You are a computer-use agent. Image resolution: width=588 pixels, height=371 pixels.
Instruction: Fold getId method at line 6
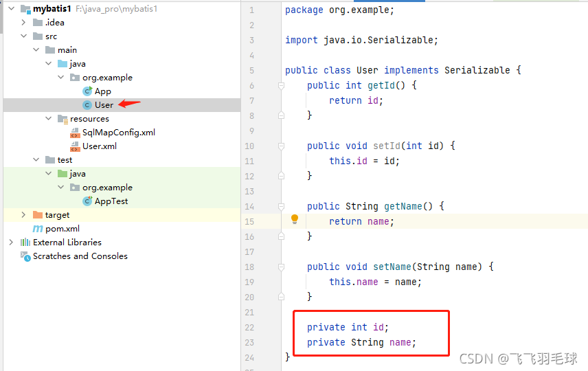tap(281, 86)
